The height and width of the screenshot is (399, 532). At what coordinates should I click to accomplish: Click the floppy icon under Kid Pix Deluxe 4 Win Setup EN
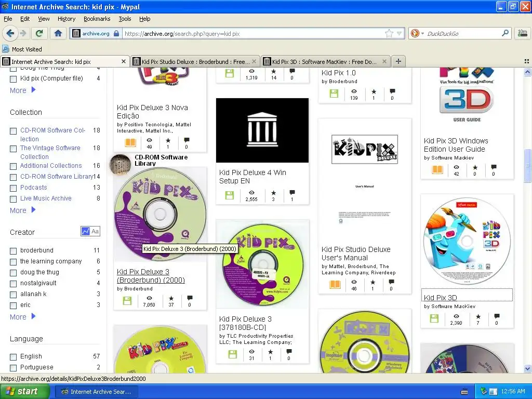click(x=230, y=195)
